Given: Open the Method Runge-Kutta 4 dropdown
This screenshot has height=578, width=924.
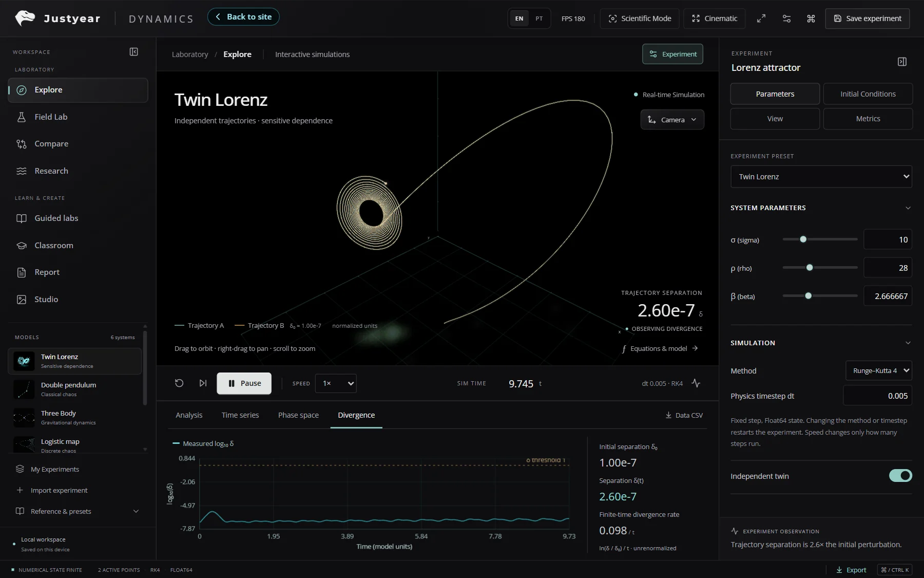Looking at the screenshot, I should [879, 370].
